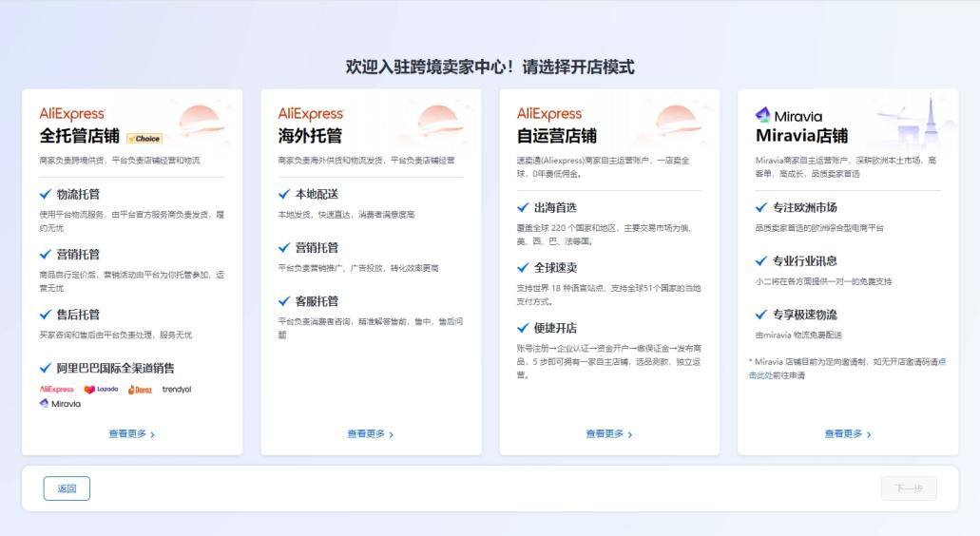
Task: Click the 营销托管 heading in 海外托管 card
Action: tap(317, 247)
